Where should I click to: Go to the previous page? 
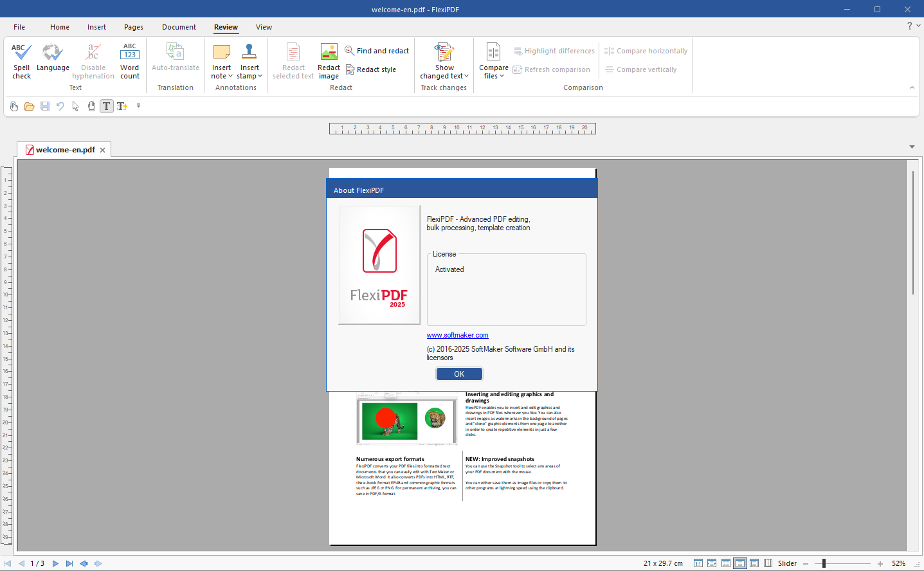coord(21,563)
